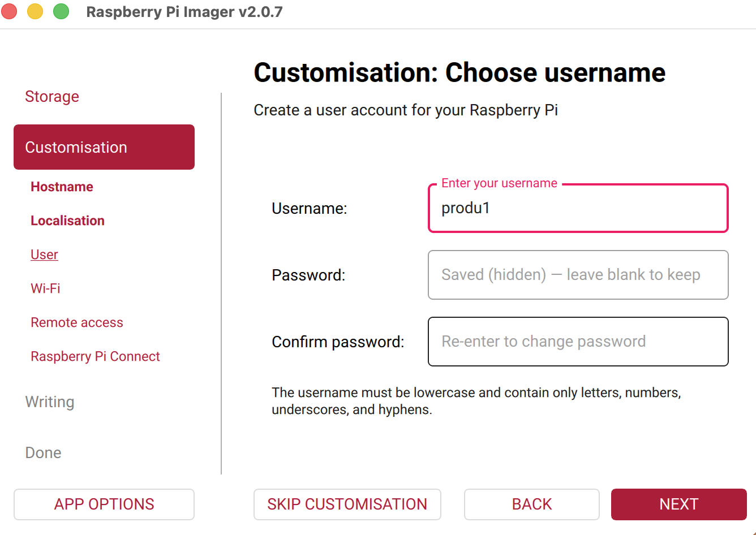Screen dimensions: 756x535
Task: Select the Writing step in sidebar
Action: pyautogui.click(x=50, y=402)
